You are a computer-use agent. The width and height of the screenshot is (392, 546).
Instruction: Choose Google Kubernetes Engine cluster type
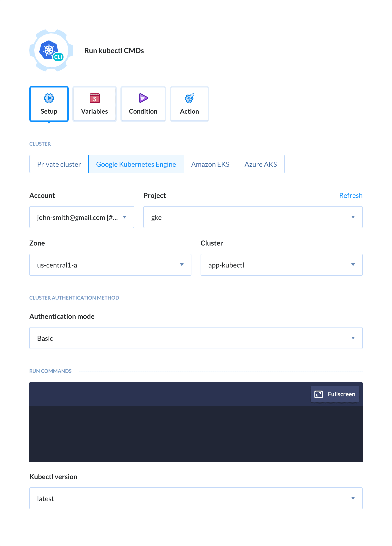136,164
